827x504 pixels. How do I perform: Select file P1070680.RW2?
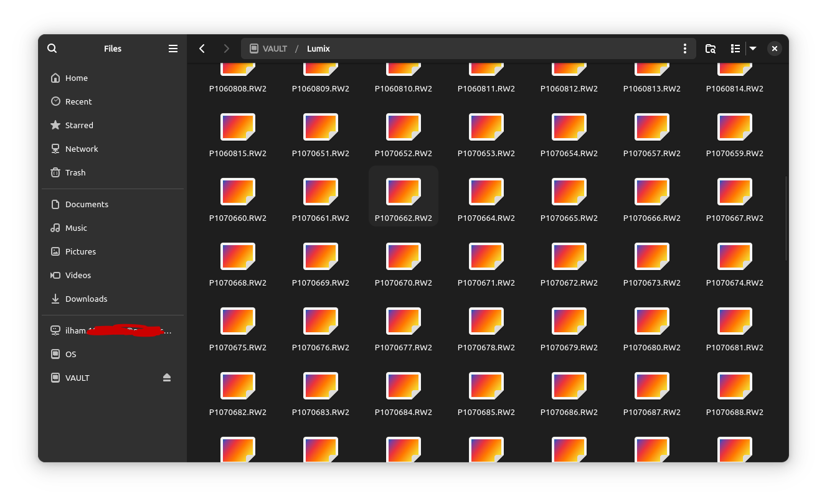click(652, 329)
